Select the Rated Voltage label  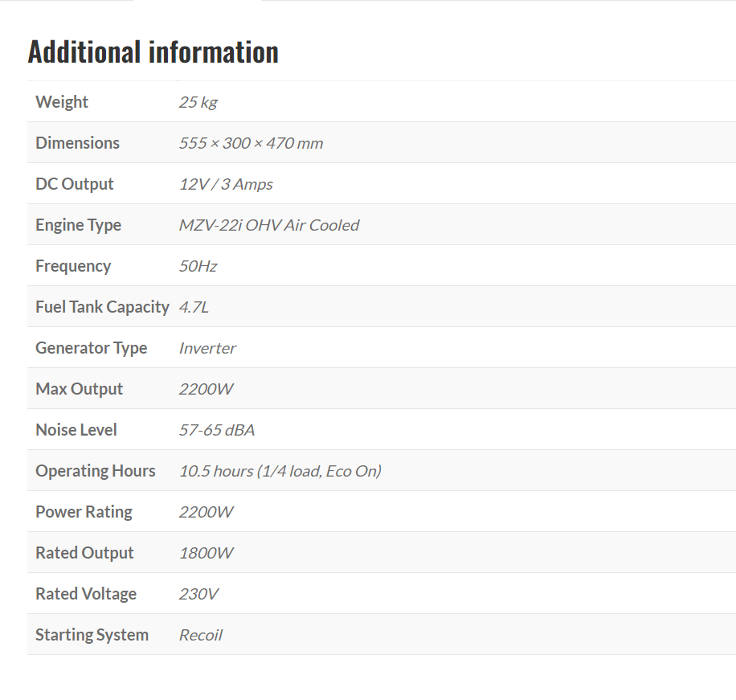[86, 594]
